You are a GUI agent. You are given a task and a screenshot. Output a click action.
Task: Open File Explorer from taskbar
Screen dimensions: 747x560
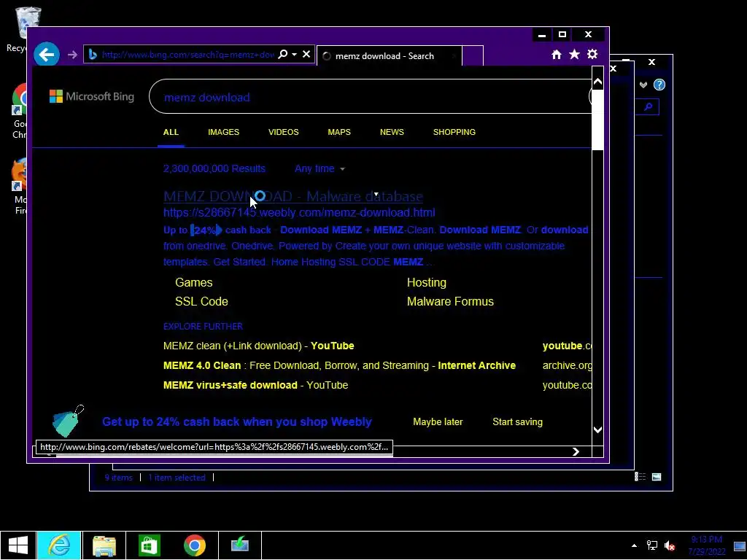[104, 545]
